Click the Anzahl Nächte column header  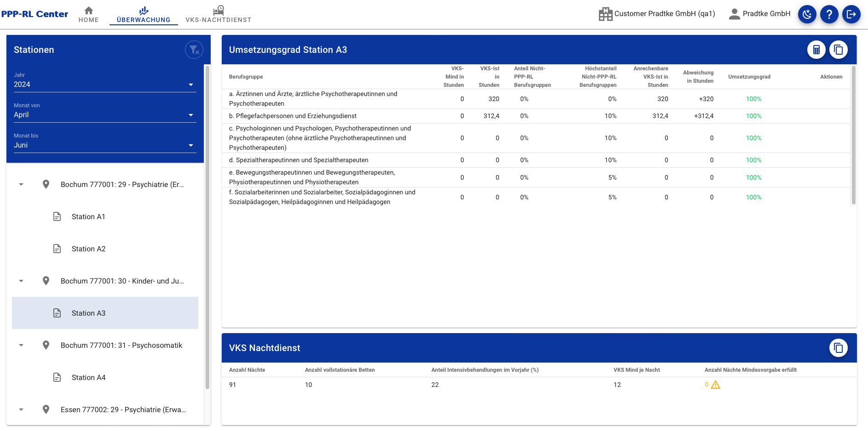247,370
